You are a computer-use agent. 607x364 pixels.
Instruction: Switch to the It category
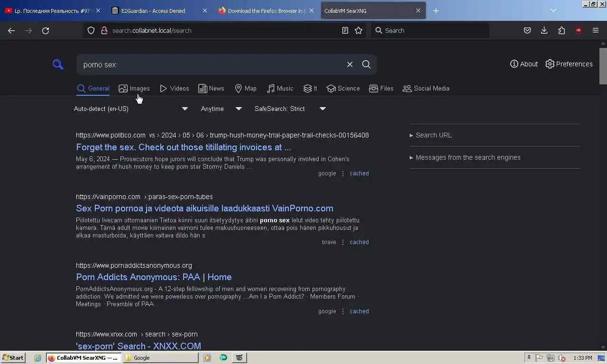(x=310, y=89)
